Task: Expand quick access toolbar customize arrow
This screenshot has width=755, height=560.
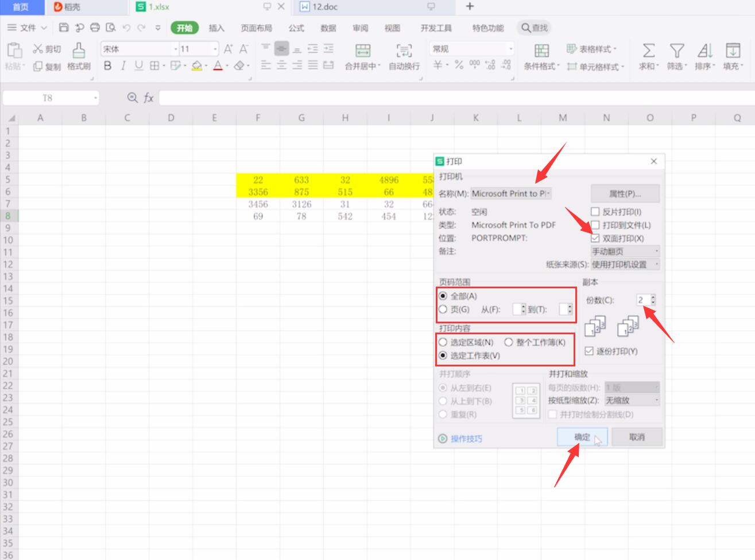Action: point(158,28)
